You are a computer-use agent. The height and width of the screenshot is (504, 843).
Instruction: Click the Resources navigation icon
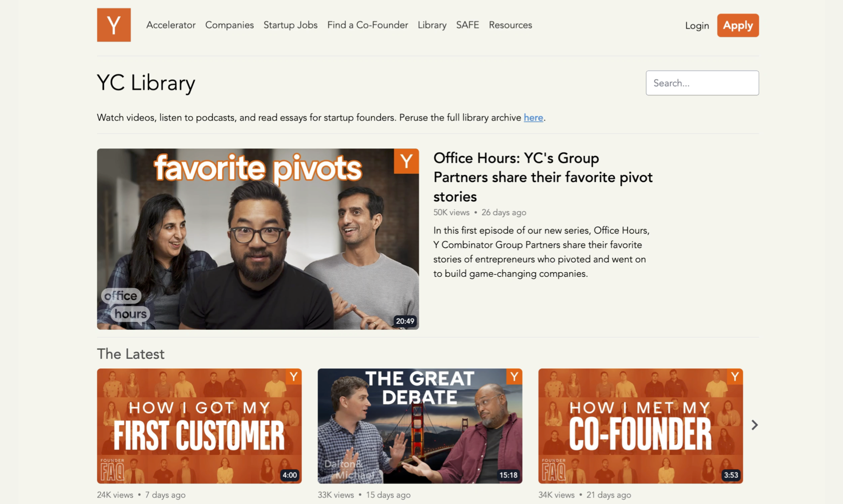click(510, 25)
